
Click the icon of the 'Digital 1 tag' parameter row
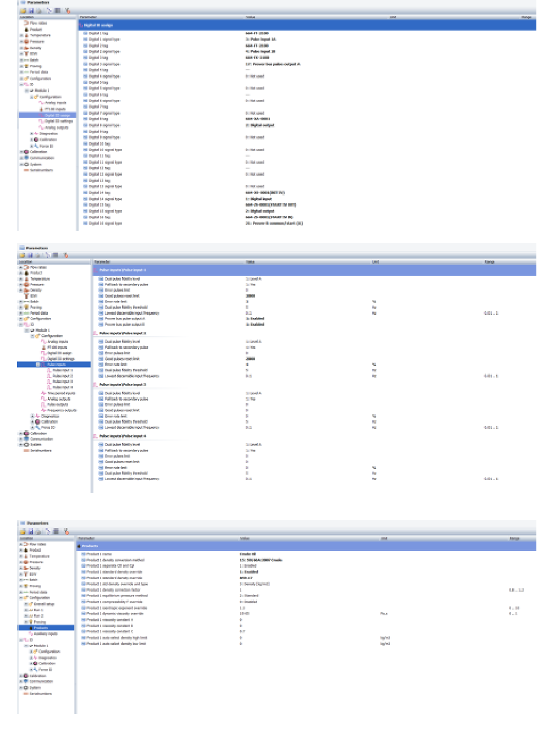point(86,34)
